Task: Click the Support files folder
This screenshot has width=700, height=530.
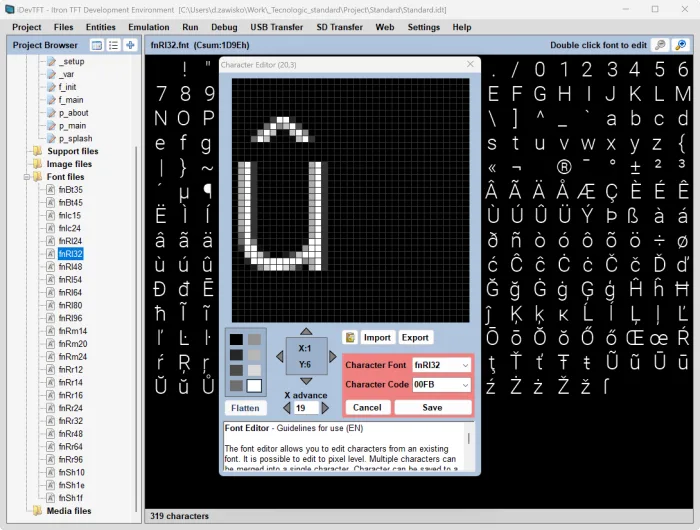Action: [x=72, y=151]
